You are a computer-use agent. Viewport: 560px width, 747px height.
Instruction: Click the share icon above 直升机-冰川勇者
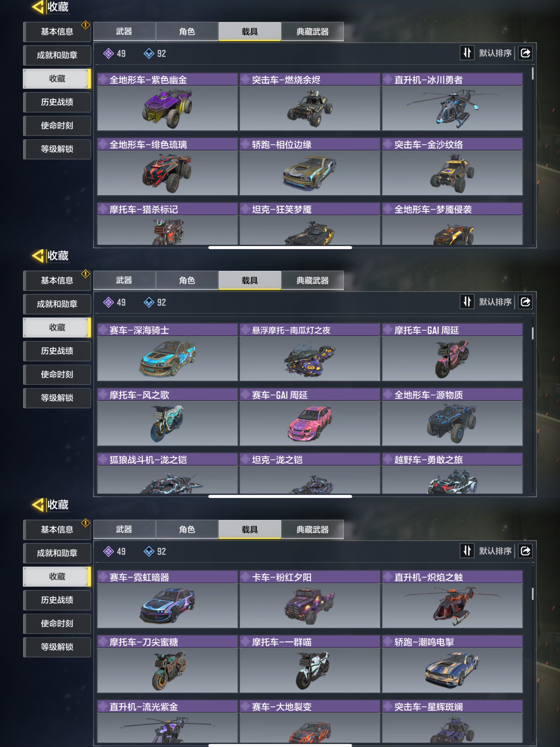click(x=525, y=53)
